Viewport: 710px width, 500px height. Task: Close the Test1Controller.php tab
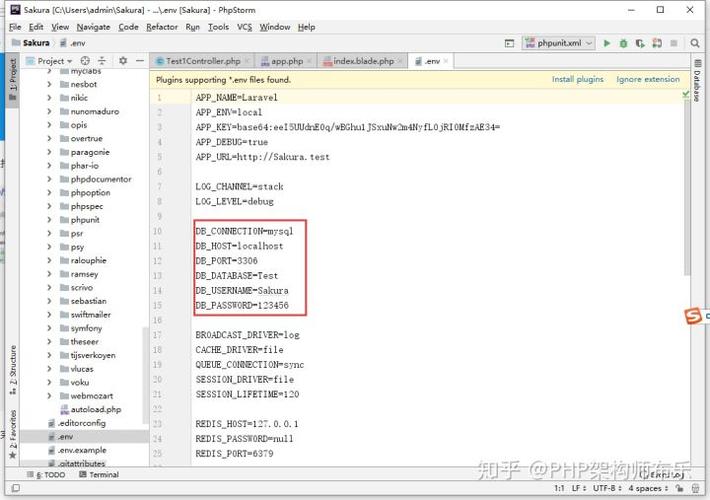(x=247, y=61)
